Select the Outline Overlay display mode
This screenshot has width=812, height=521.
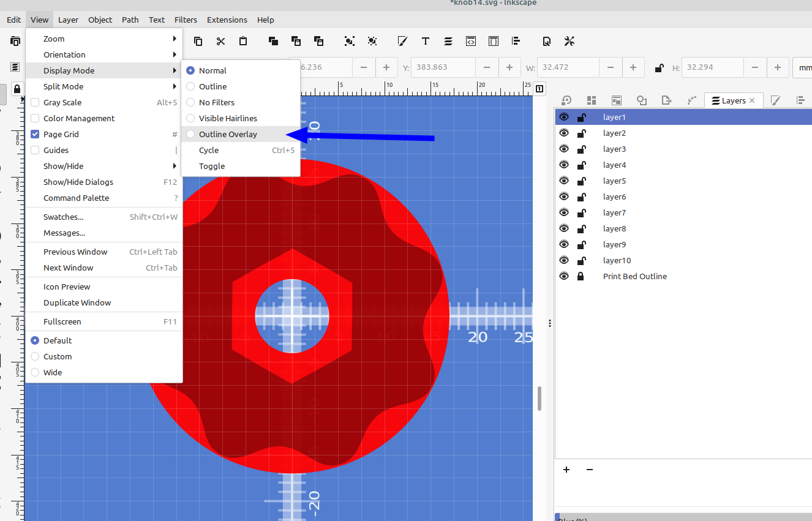click(228, 135)
